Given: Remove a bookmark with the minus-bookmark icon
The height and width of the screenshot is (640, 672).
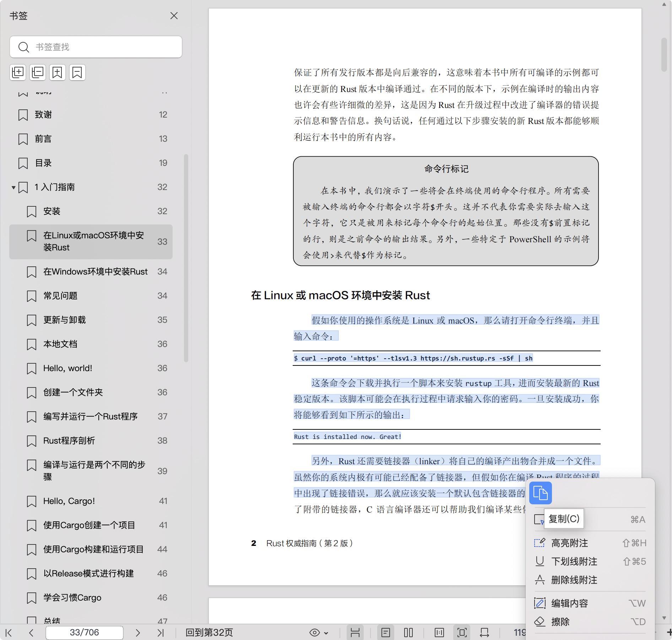Looking at the screenshot, I should (77, 72).
